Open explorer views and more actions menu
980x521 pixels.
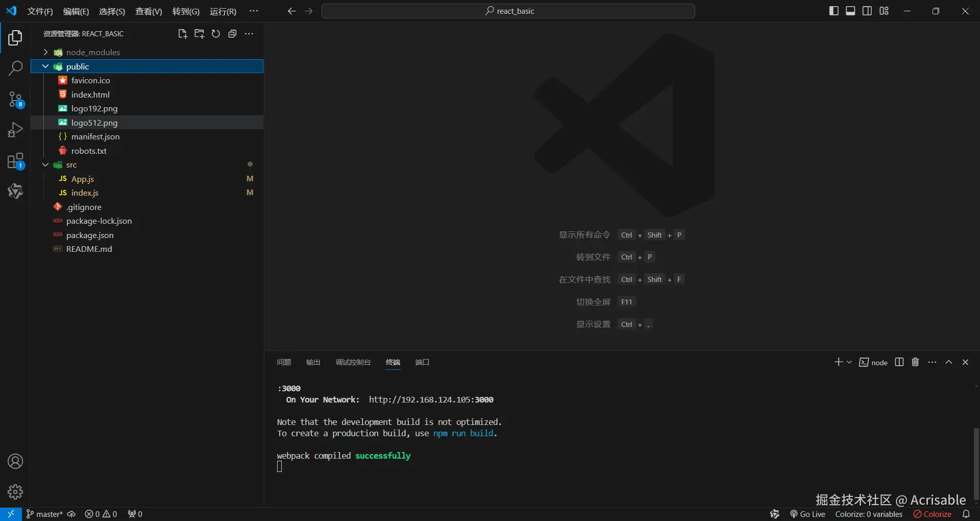[249, 34]
